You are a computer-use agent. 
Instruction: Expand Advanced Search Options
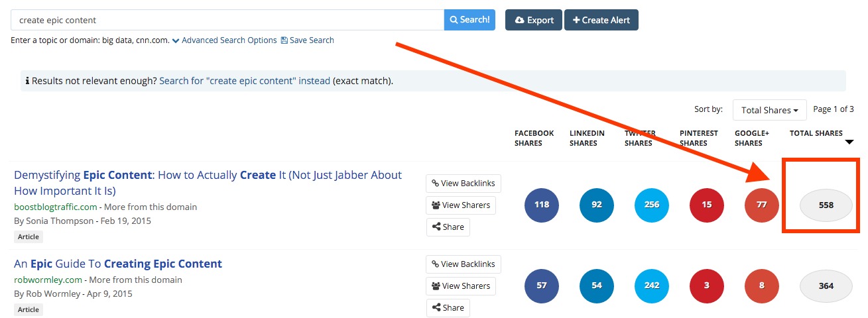click(x=224, y=40)
